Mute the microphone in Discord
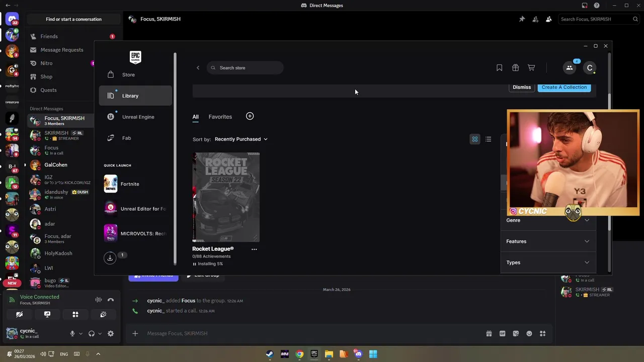 [72, 333]
